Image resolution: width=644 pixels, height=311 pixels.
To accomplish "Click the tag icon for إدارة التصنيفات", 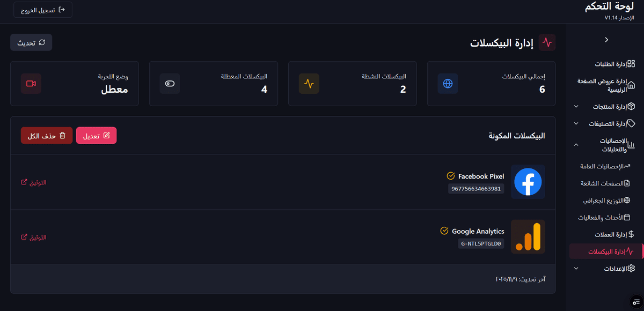I will (632, 123).
